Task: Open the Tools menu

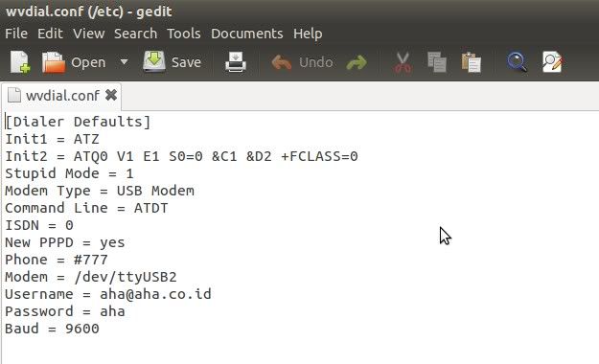Action: click(184, 34)
